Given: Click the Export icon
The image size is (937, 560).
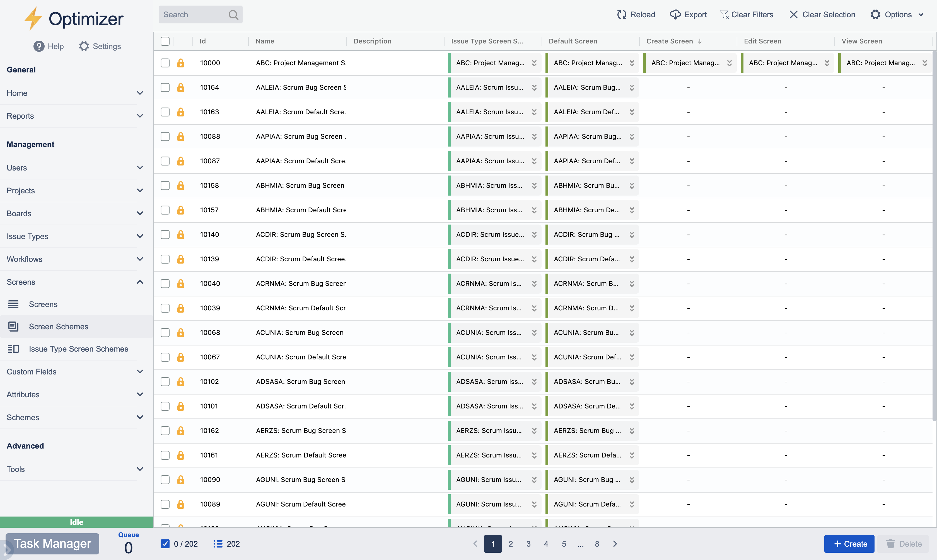Looking at the screenshot, I should pos(676,14).
